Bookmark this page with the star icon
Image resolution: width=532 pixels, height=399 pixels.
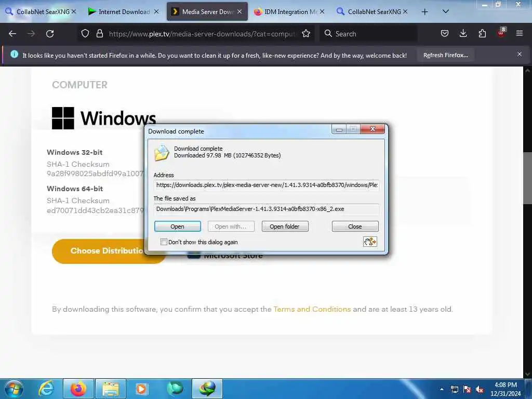click(x=306, y=33)
